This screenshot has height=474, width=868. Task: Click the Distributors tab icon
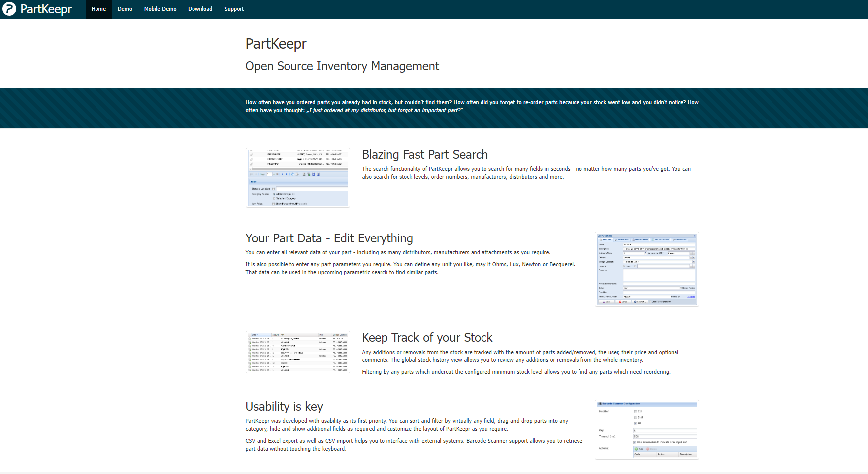click(616, 239)
